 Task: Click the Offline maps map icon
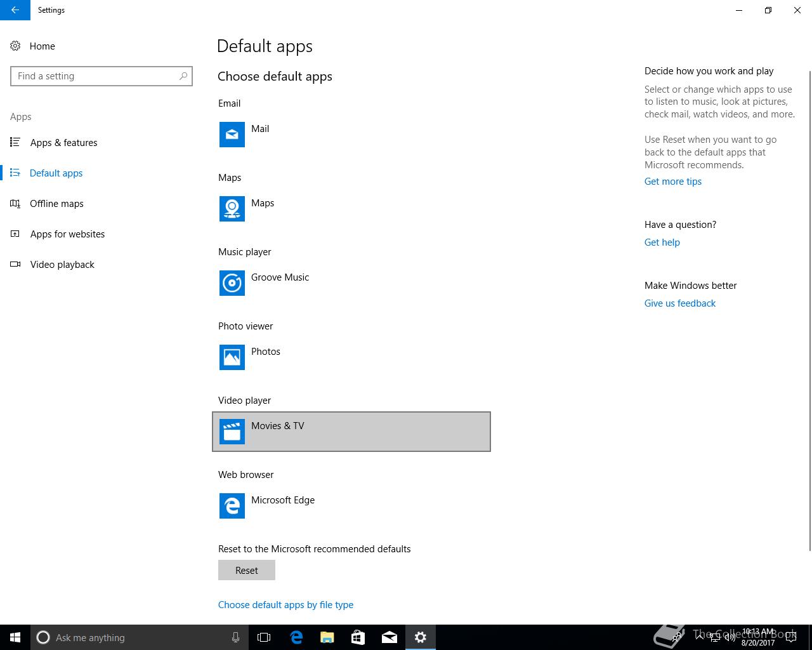[15, 203]
